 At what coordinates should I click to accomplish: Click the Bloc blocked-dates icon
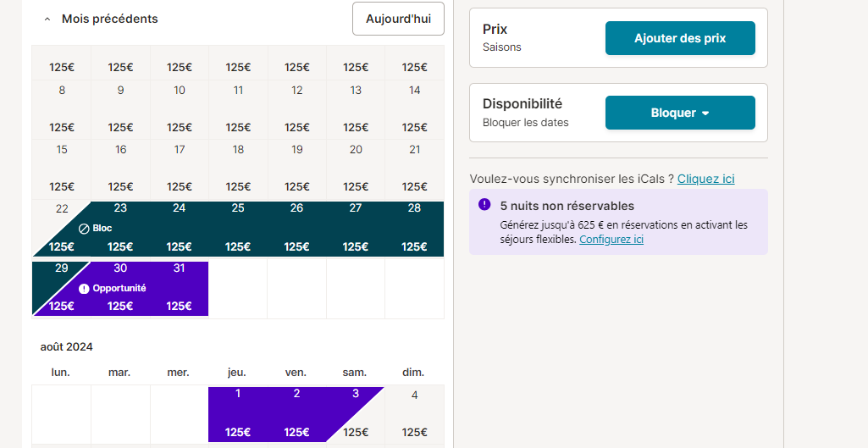click(84, 228)
